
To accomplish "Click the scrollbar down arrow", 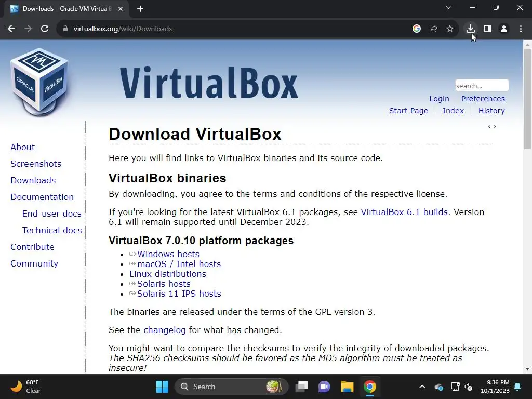I will tap(527, 369).
